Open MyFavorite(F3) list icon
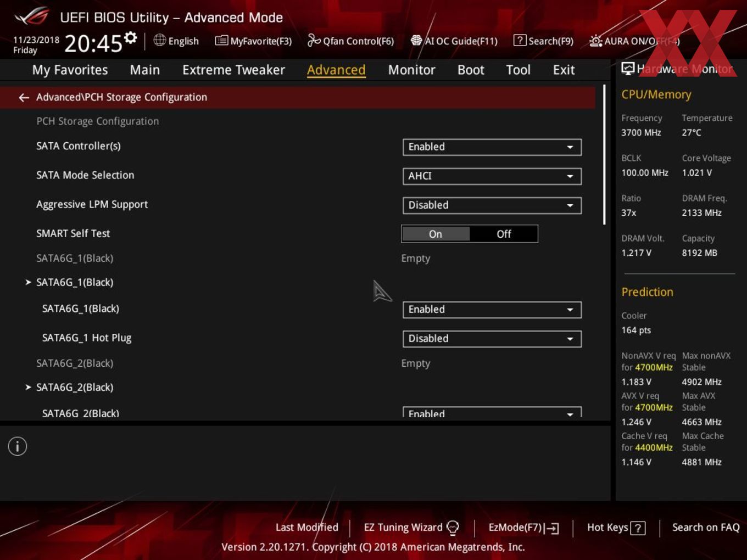Image resolution: width=747 pixels, height=560 pixels. [221, 41]
